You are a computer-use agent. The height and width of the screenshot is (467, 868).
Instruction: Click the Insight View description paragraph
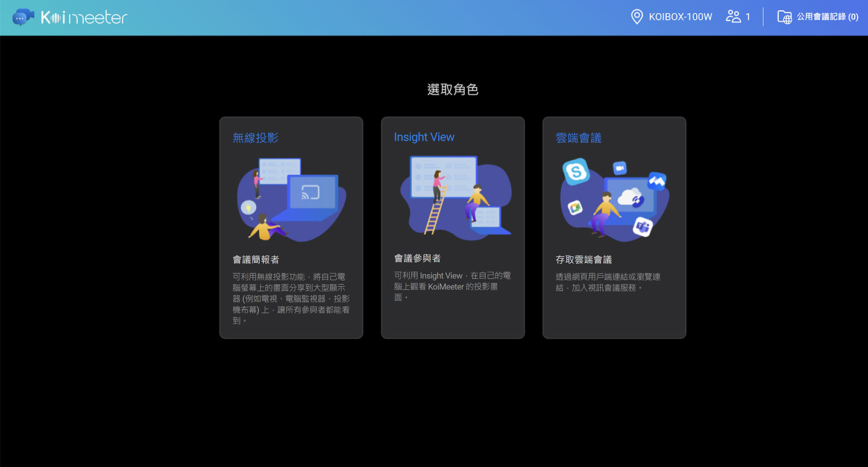point(453,286)
